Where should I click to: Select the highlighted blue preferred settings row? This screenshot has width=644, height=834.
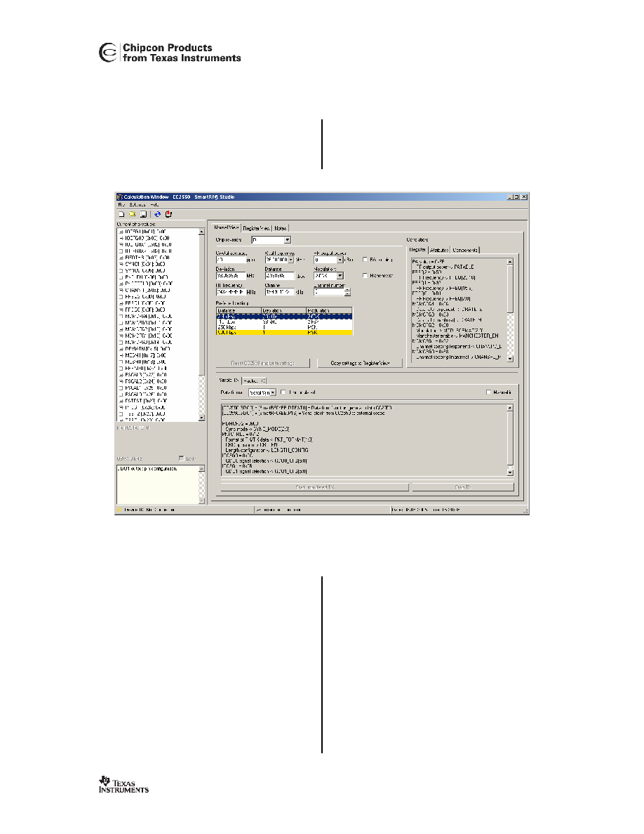pyautogui.click(x=283, y=317)
